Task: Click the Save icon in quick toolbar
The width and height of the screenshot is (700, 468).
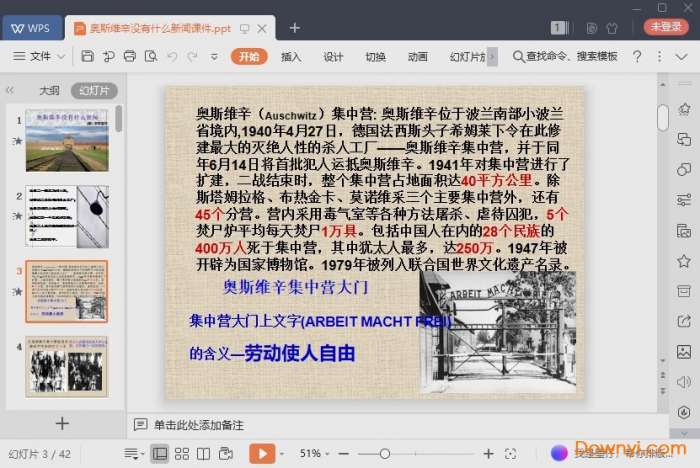Action: 89,57
